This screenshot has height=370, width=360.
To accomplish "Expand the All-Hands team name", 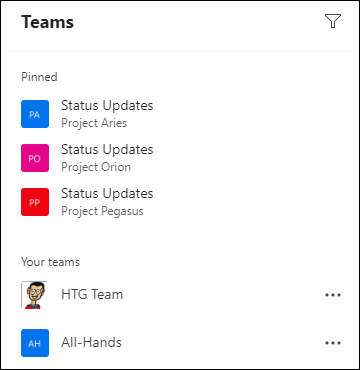I will point(91,342).
